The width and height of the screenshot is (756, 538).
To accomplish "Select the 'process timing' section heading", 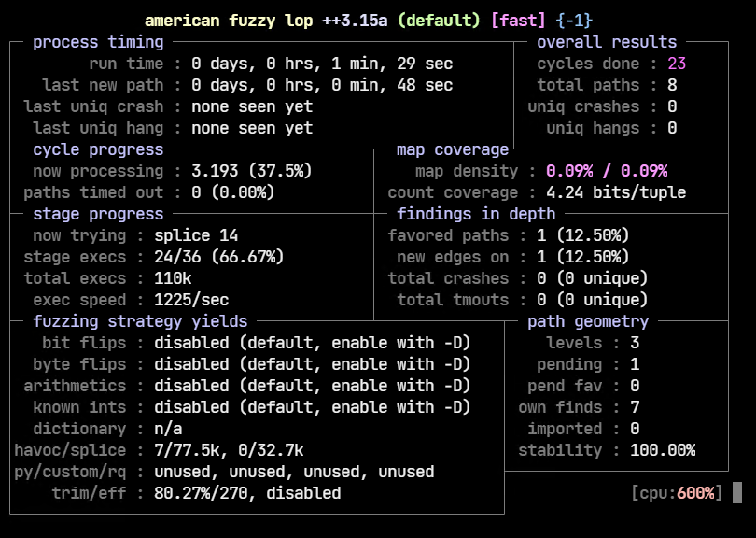I will pyautogui.click(x=98, y=42).
